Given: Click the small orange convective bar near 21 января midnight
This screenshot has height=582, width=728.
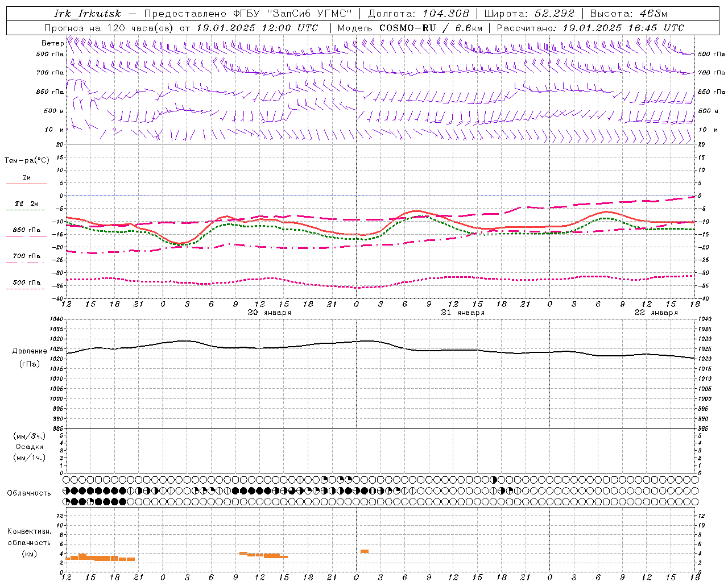Looking at the screenshot, I should (365, 551).
